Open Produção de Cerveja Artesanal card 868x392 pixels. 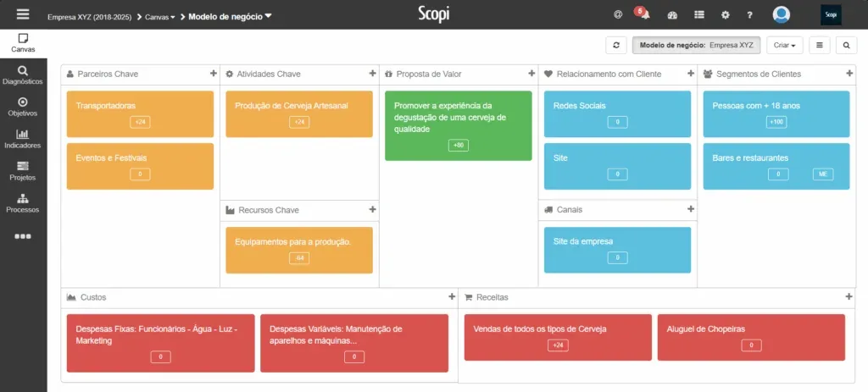tap(299, 114)
